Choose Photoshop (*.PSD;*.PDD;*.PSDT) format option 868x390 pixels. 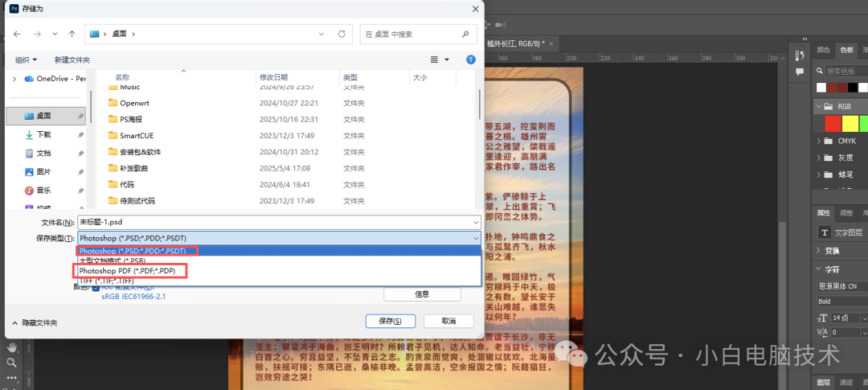click(x=278, y=251)
